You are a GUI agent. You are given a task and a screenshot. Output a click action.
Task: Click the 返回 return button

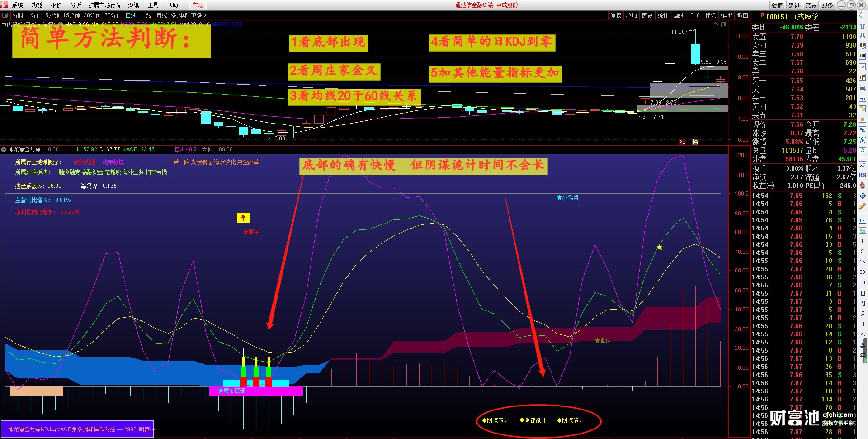click(743, 15)
